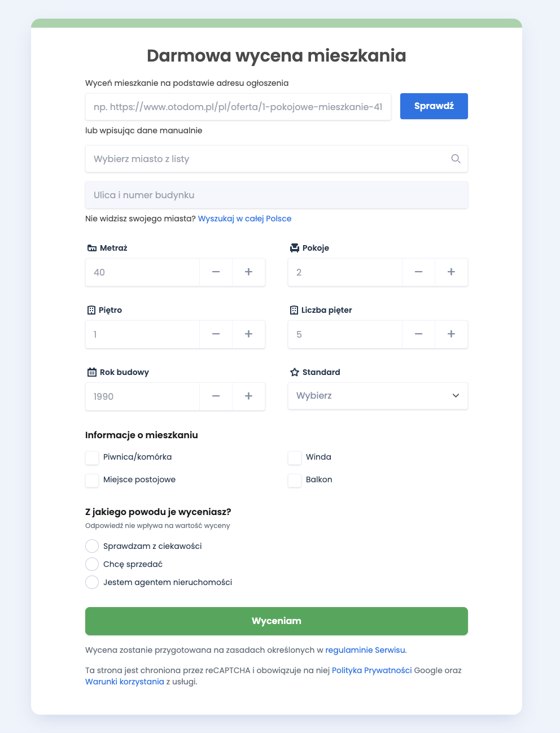Increase Piętro value using plus icon
The image size is (560, 733).
248,334
